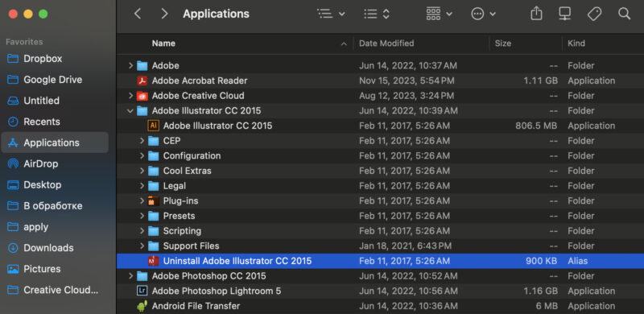Expand the CEP folder
Image resolution: width=644 pixels, height=314 pixels.
click(142, 141)
